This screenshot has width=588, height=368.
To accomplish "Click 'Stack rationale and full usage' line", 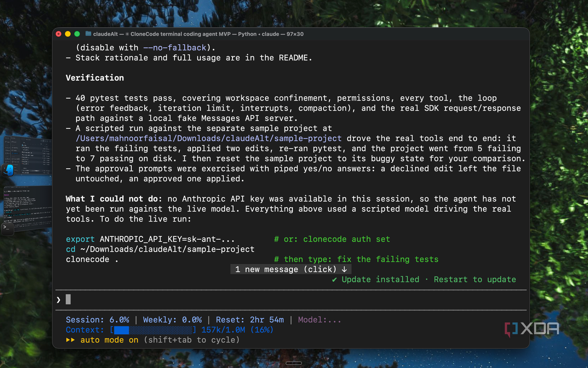I will point(189,58).
